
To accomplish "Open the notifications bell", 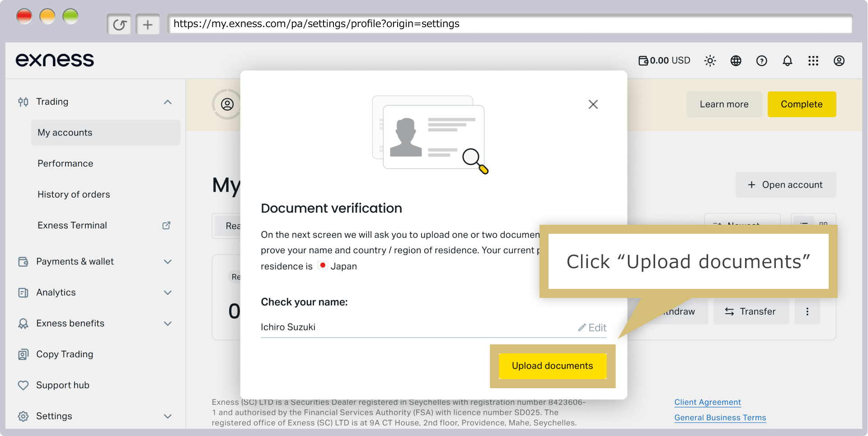I will click(x=787, y=60).
